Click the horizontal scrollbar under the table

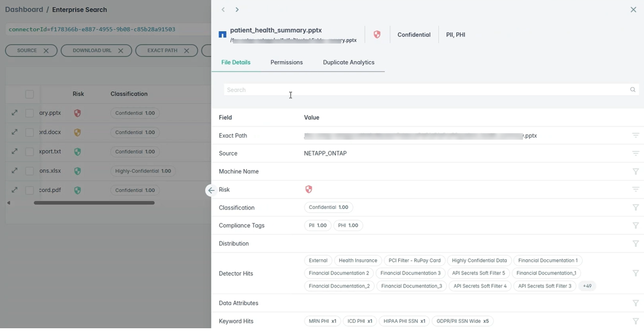pyautogui.click(x=94, y=203)
